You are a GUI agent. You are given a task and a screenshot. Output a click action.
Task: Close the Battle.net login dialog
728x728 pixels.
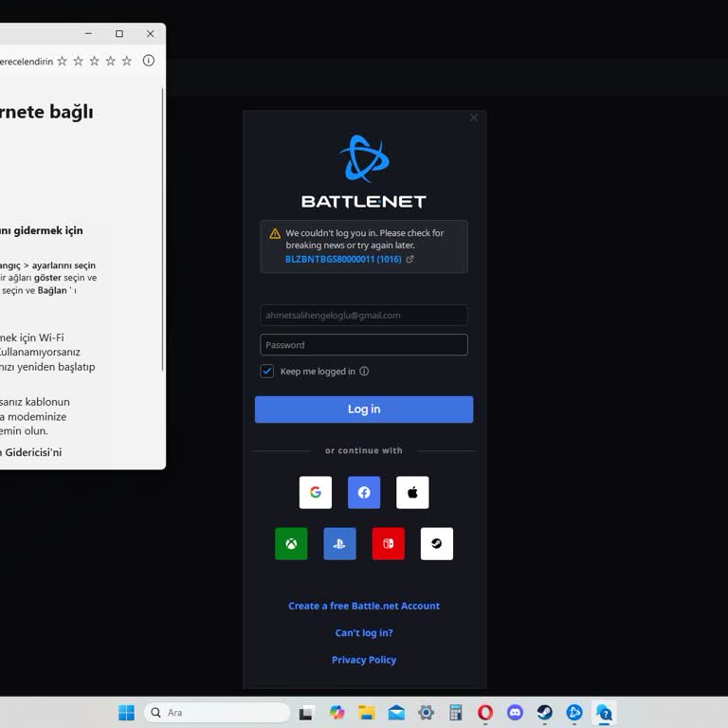pos(474,118)
